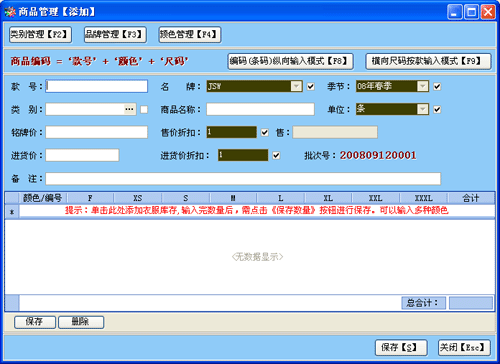Switch to 编码(条码)纵向输入模式【F8】
Viewport: 500px width, 364px height.
tap(290, 62)
